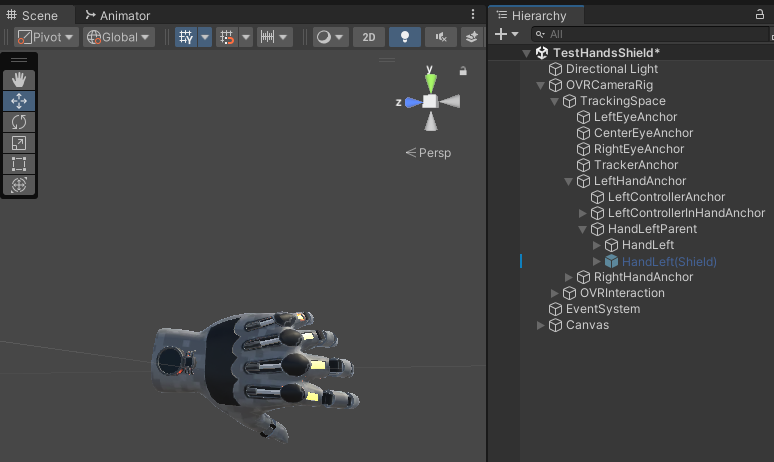Click the TestHandsShield Unity scene icon
The image size is (774, 462).
[x=542, y=53]
